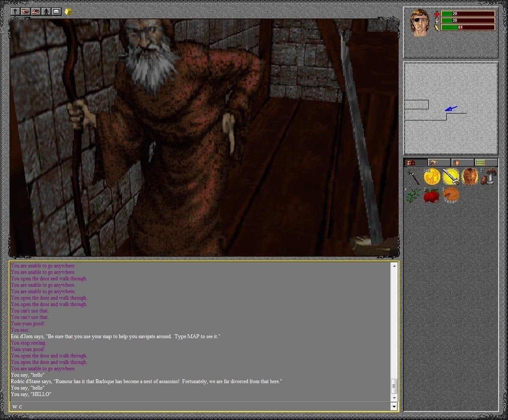Click the red health cross icon
The height and width of the screenshot is (420, 508).
tap(437, 14)
